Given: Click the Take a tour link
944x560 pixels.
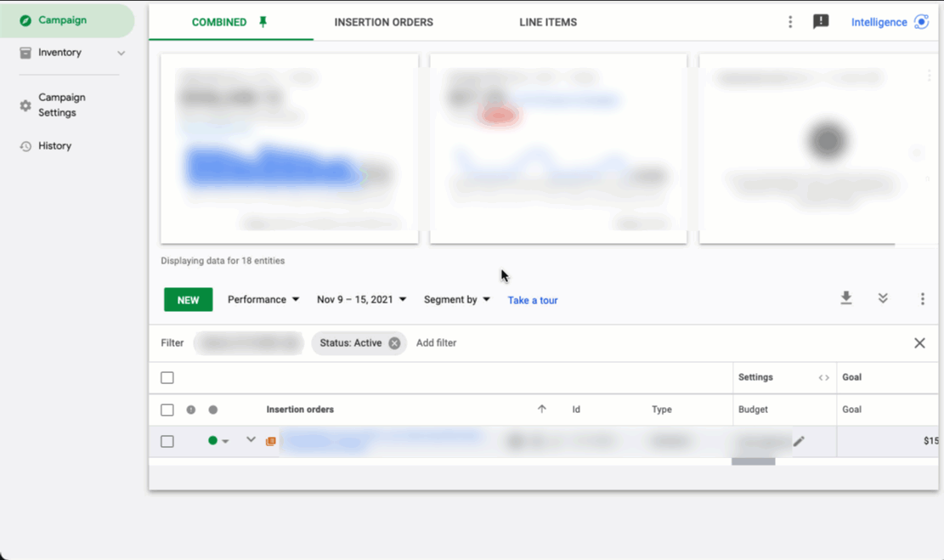Looking at the screenshot, I should click(x=533, y=299).
